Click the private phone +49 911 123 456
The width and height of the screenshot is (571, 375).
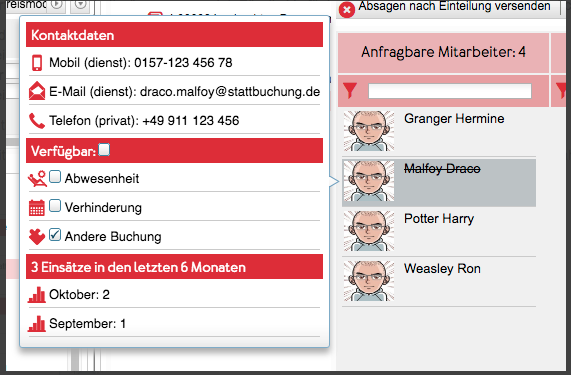click(x=190, y=121)
